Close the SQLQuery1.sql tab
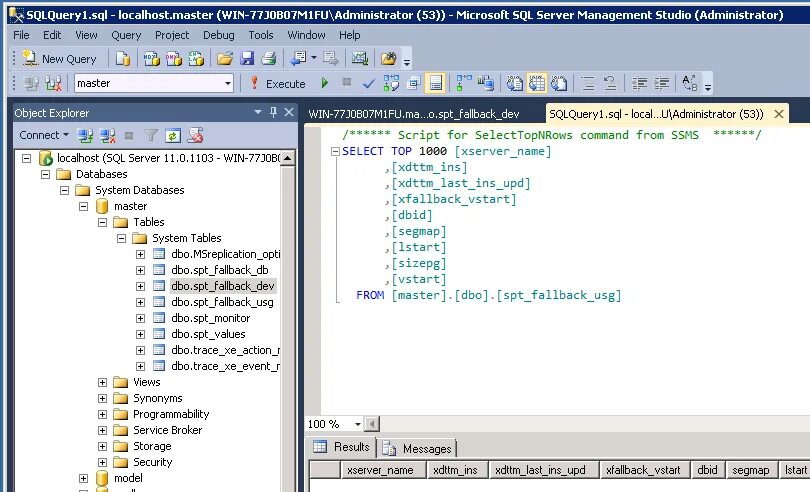The height and width of the screenshot is (492, 810). [x=779, y=114]
